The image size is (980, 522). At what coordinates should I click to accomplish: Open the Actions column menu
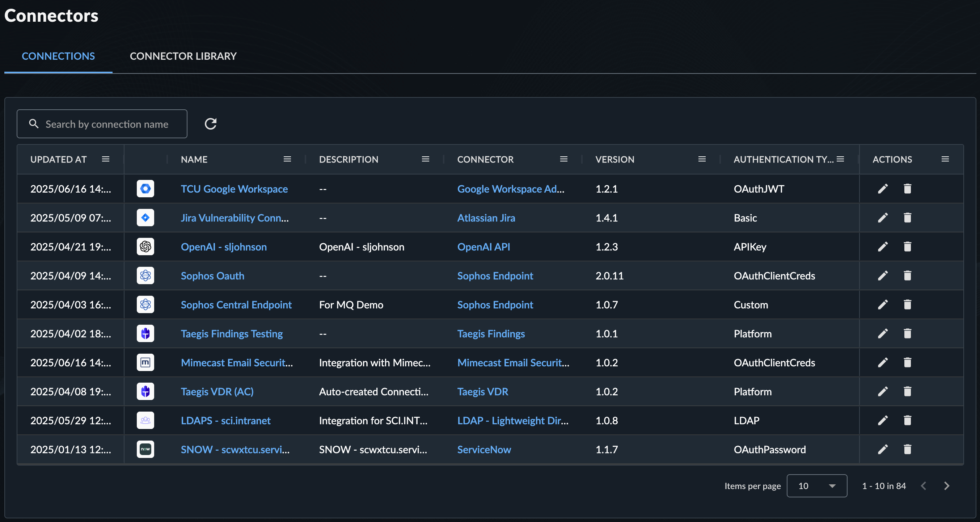pos(945,159)
